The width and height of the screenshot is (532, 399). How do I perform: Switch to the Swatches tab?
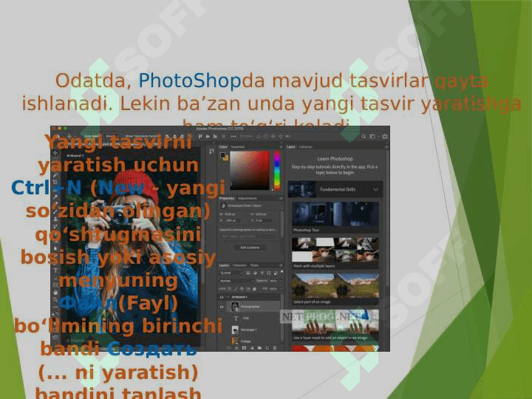(x=237, y=147)
